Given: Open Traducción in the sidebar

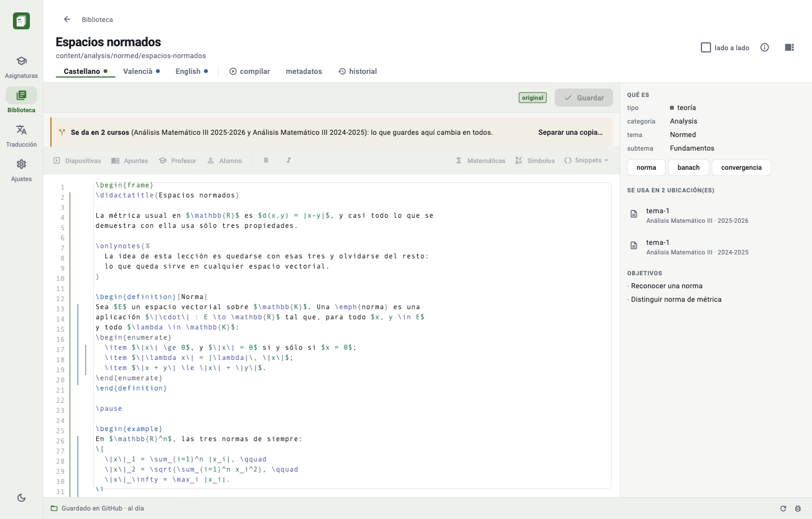Looking at the screenshot, I should click(x=21, y=135).
